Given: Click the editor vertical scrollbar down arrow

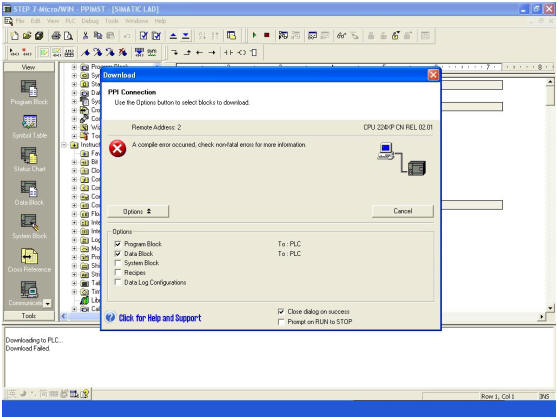Looking at the screenshot, I should (550, 308).
